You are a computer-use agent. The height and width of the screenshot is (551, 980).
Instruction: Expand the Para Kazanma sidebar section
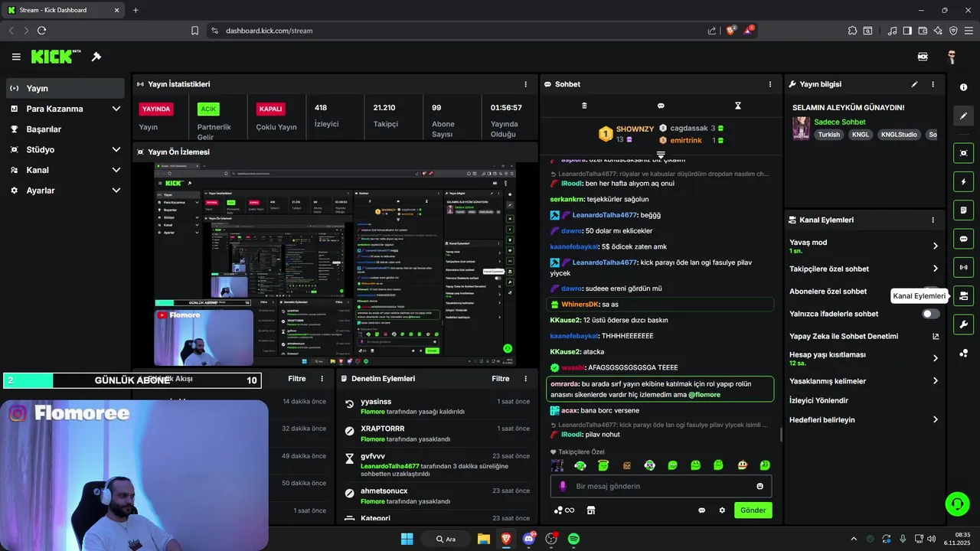click(x=116, y=109)
